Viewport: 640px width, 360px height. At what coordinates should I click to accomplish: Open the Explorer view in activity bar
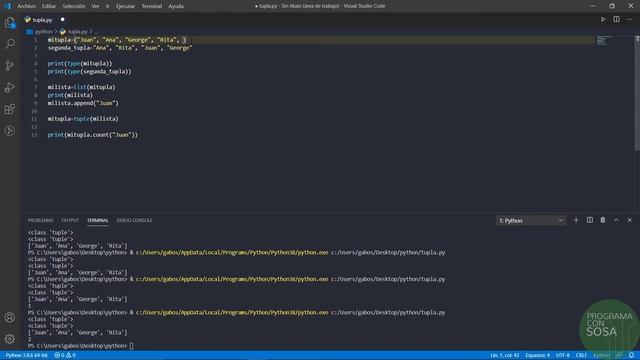(x=10, y=22)
